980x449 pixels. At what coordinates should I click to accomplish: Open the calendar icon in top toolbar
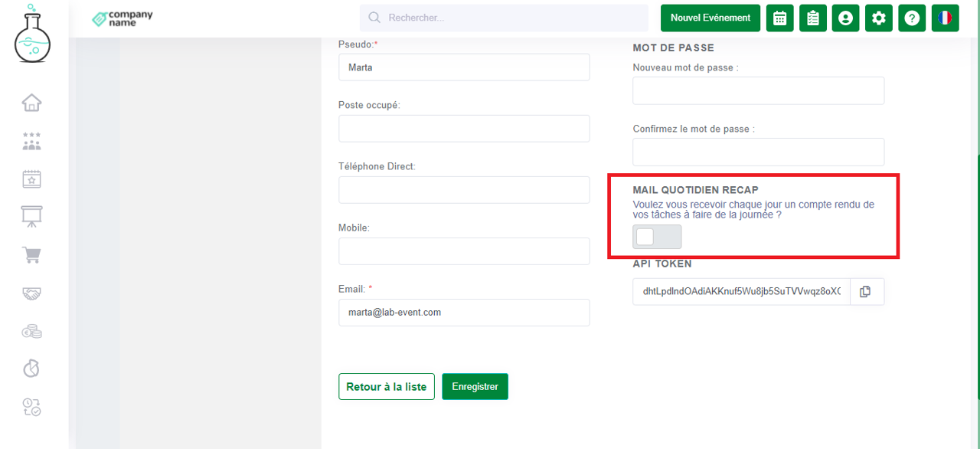click(x=779, y=18)
